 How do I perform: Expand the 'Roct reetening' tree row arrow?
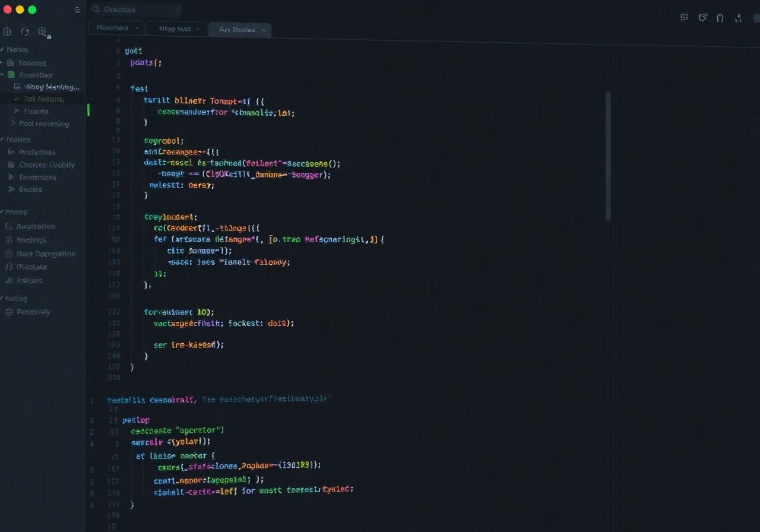13,123
